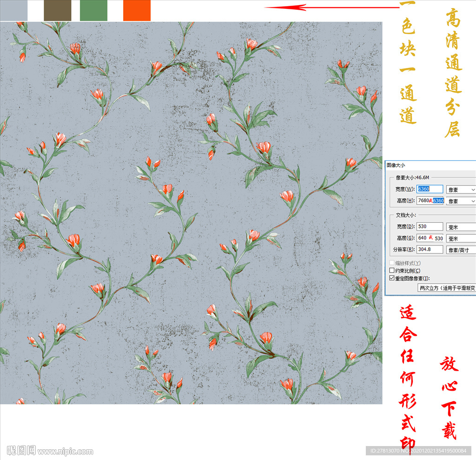Image resolution: width=476 pixels, height=460 pixels.
Task: Click the pixel 宽度(W) field showing 6360
Action: click(430, 189)
